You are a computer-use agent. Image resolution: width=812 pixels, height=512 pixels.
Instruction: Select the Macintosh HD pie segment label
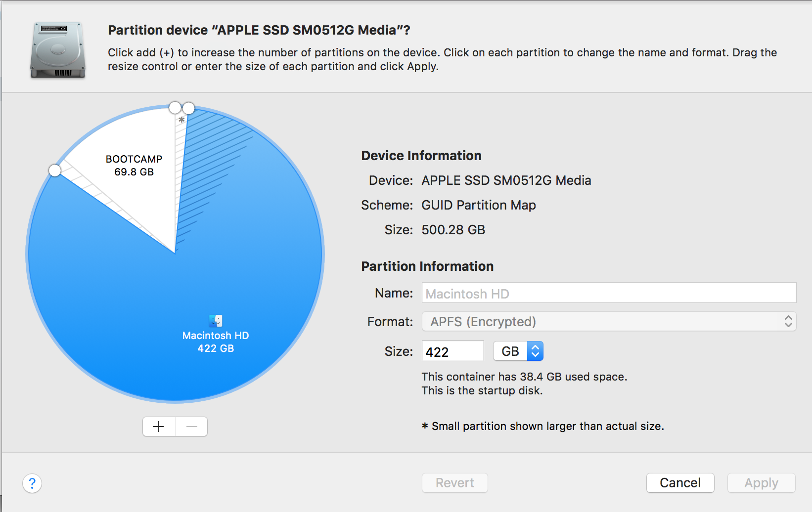click(216, 342)
